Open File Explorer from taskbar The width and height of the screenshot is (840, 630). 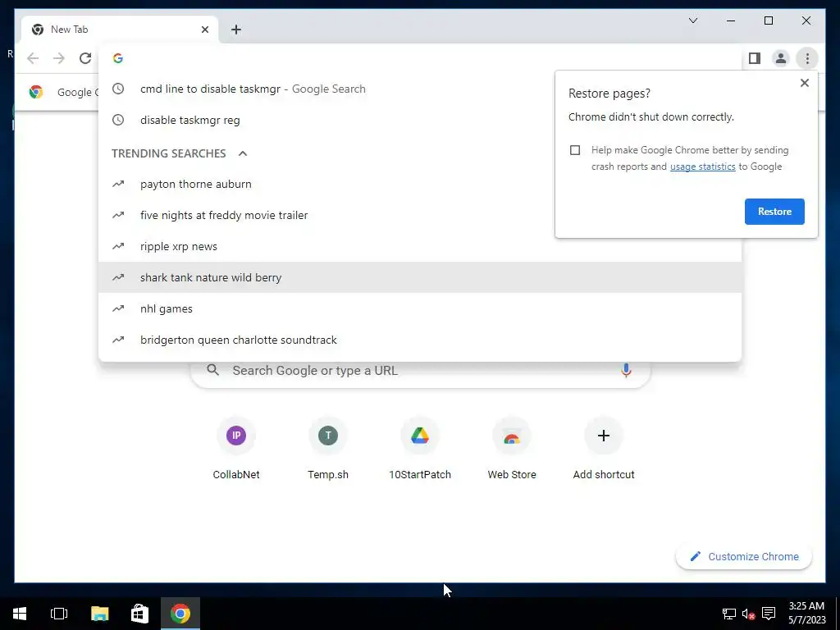(x=99, y=614)
